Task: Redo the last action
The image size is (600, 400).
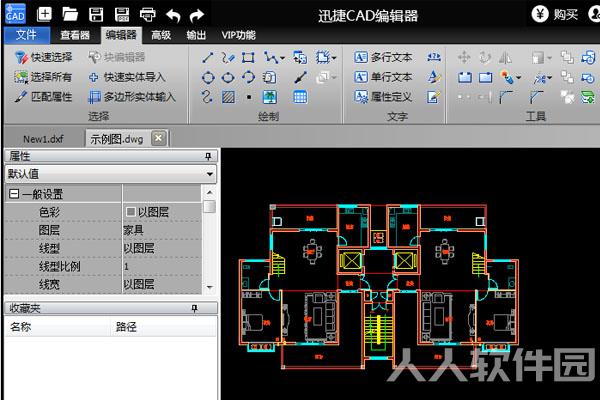Action: click(197, 15)
